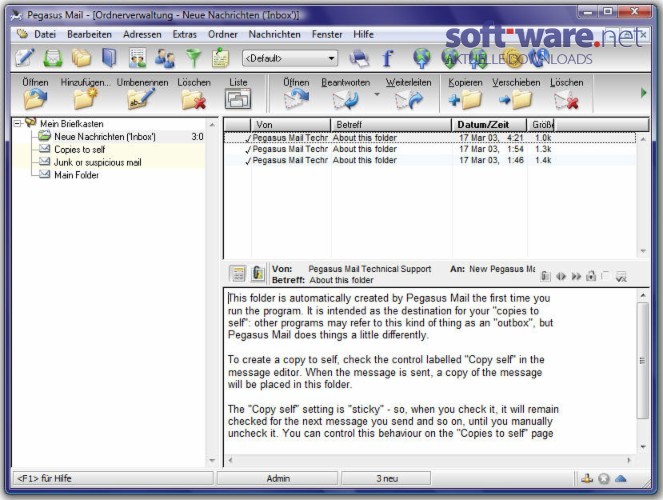The height and width of the screenshot is (500, 663).
Task: Open the Adressen menu
Action: pyautogui.click(x=142, y=34)
